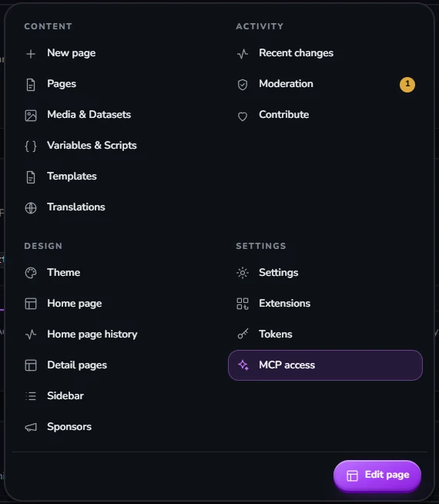This screenshot has width=439, height=504.
Task: Click the purple Edit page button
Action: [377, 475]
